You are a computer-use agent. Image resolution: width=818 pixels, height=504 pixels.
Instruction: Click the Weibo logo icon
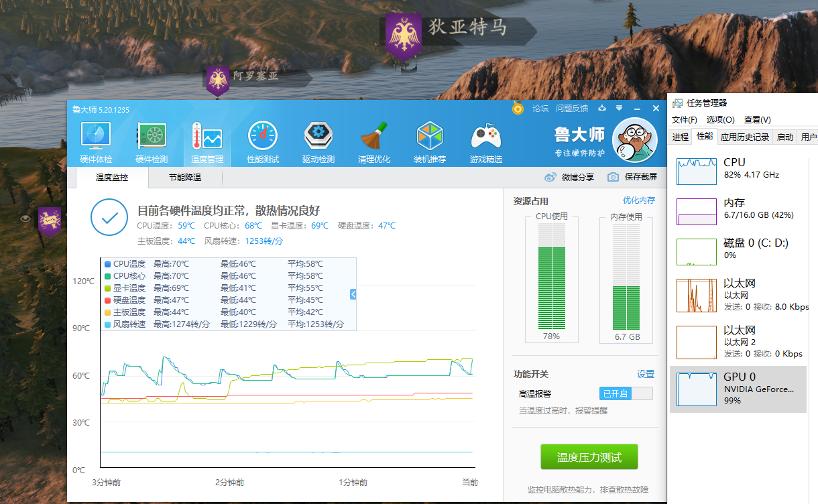550,177
